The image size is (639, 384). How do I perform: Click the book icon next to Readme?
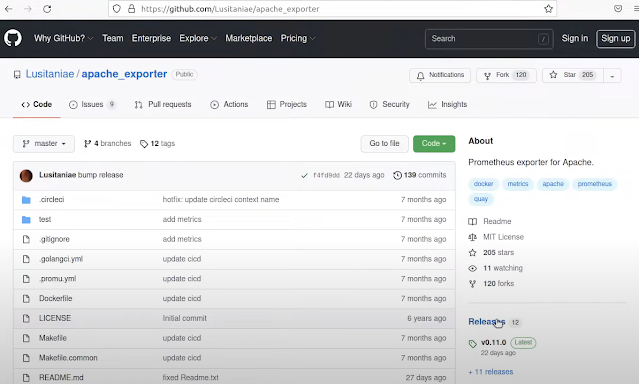[x=472, y=222]
